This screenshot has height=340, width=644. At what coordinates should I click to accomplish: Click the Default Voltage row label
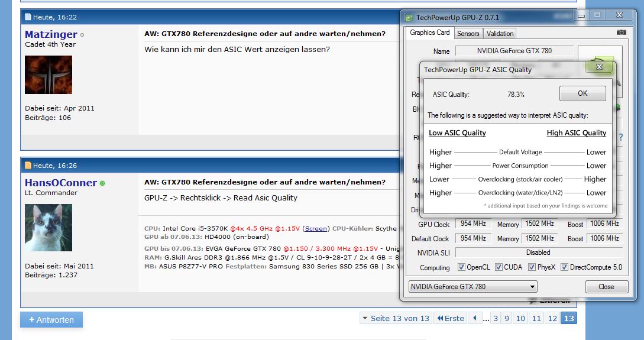[520, 152]
